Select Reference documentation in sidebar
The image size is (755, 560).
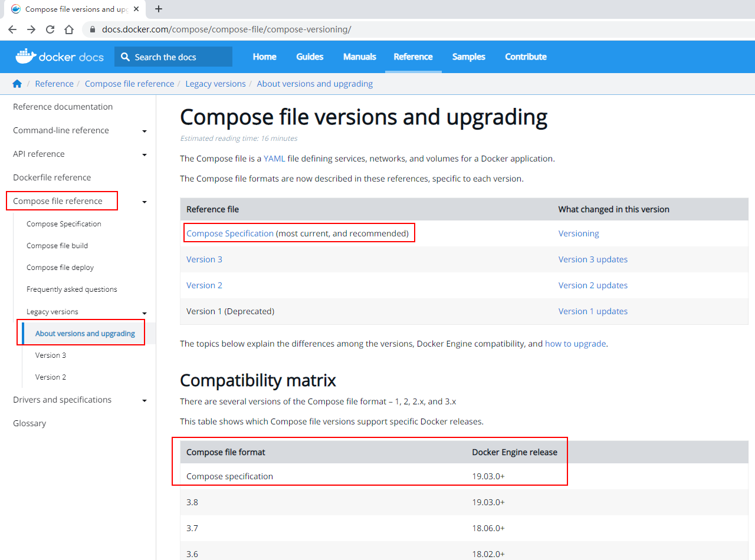[x=63, y=107]
